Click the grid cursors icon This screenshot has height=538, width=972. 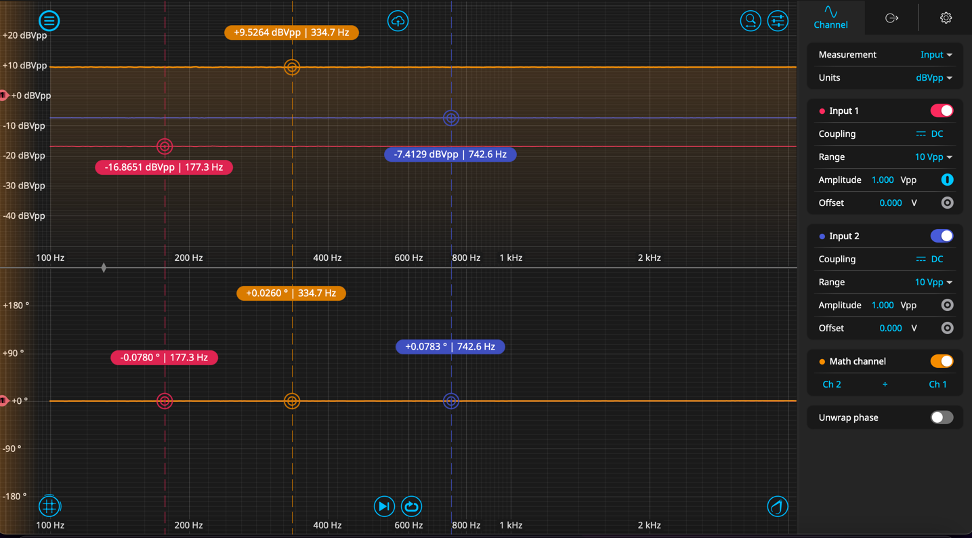pos(50,506)
